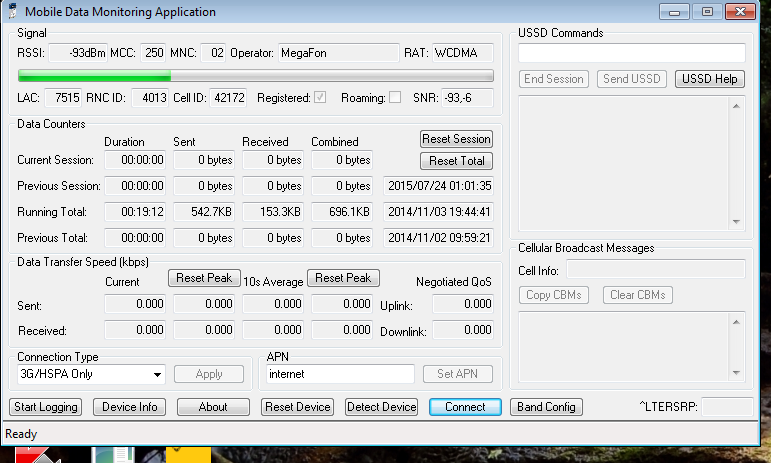The width and height of the screenshot is (771, 463).
Task: Click USSD response scrollbar down arrow
Action: [x=736, y=222]
